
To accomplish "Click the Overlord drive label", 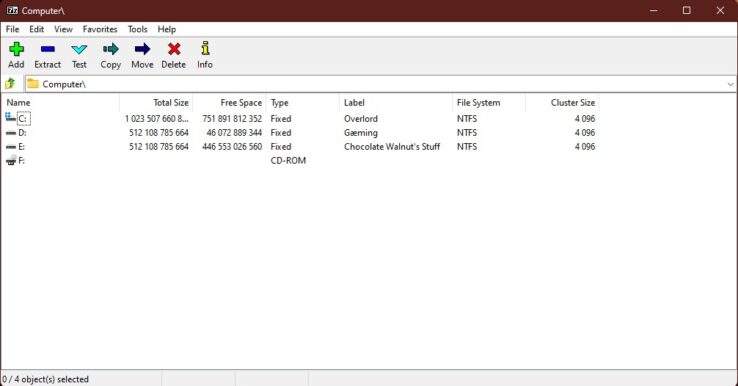I will coord(361,119).
